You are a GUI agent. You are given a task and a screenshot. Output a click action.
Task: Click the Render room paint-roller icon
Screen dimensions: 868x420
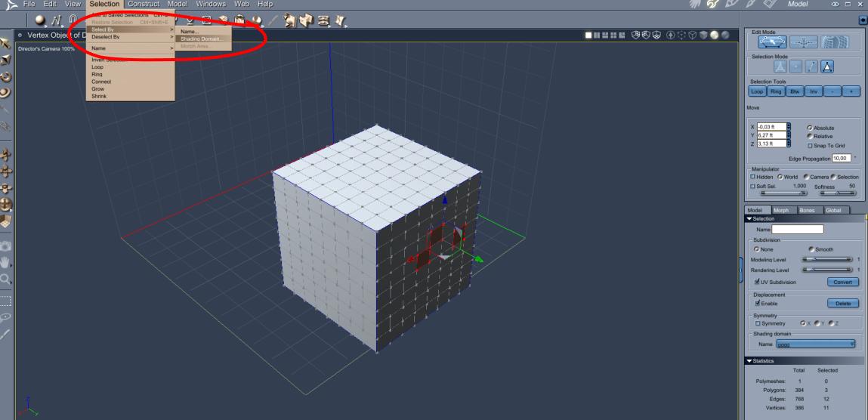point(771,4)
